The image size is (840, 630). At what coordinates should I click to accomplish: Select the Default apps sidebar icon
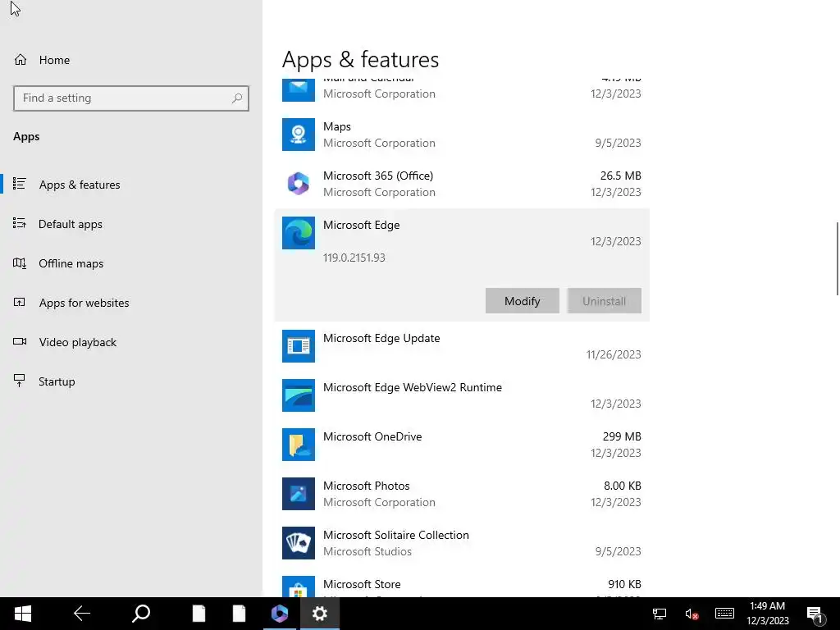tap(20, 223)
